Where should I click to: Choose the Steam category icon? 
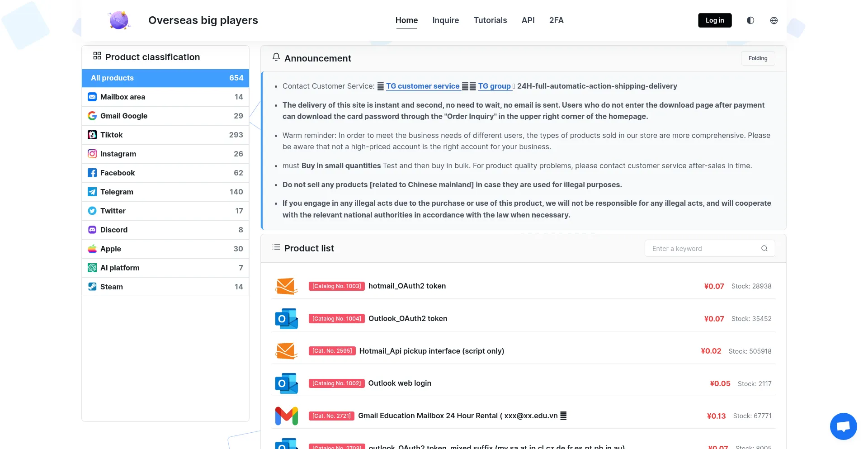pyautogui.click(x=92, y=287)
